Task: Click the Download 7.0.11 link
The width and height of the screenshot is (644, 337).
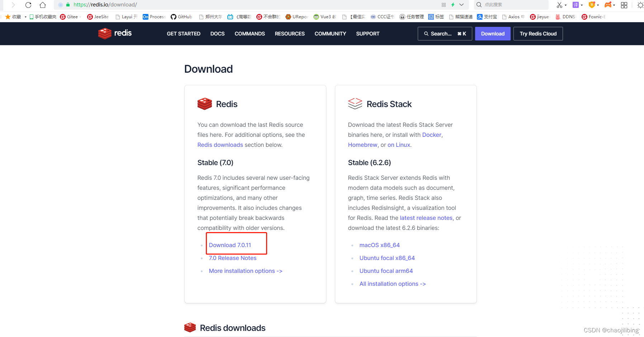Action: [230, 245]
